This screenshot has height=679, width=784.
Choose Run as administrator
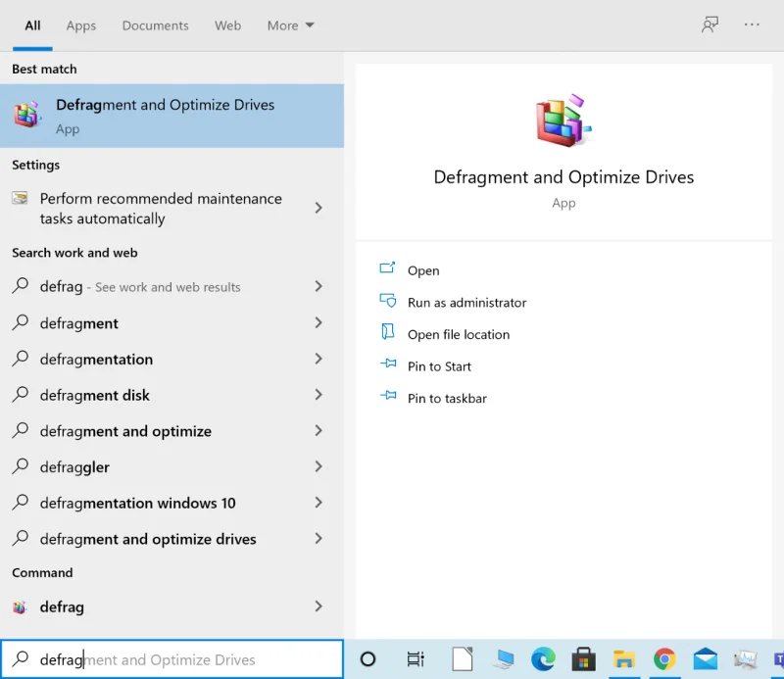click(467, 303)
